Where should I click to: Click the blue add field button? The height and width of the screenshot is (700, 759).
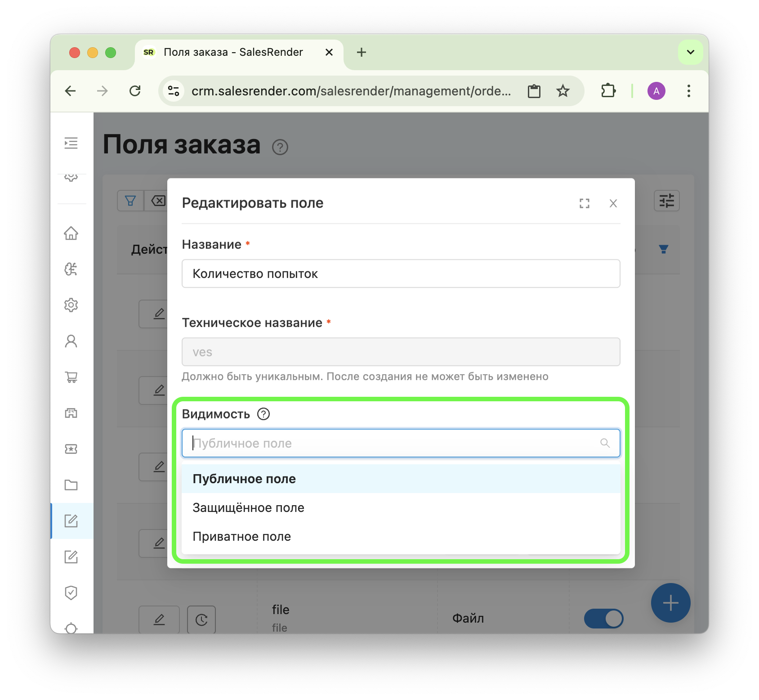[670, 603]
